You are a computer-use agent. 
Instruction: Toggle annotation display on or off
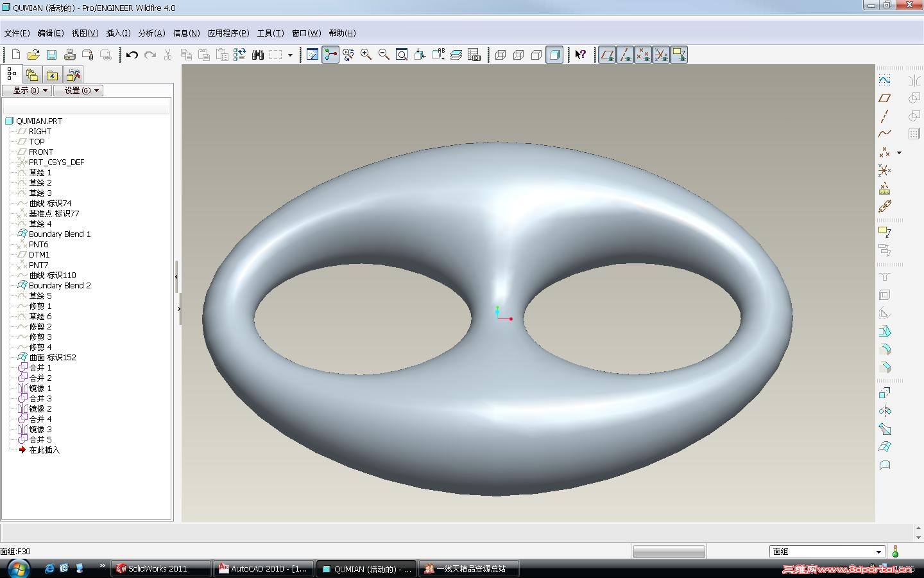click(679, 55)
